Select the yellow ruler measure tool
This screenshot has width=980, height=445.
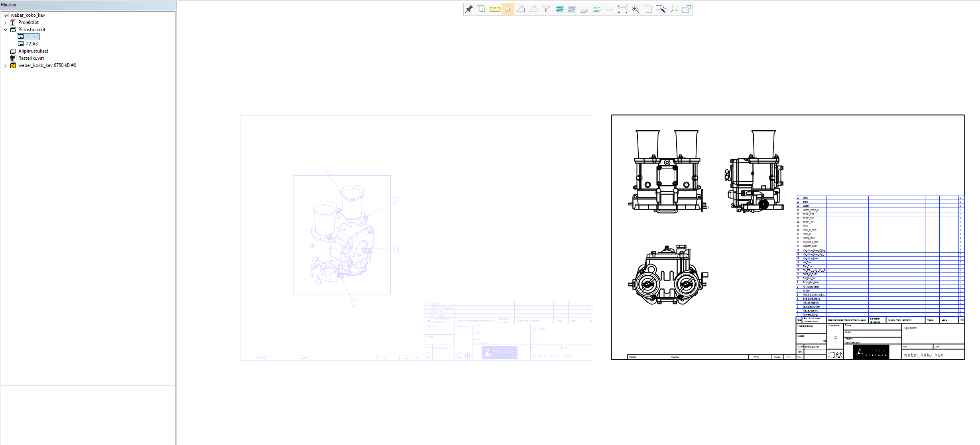[495, 9]
